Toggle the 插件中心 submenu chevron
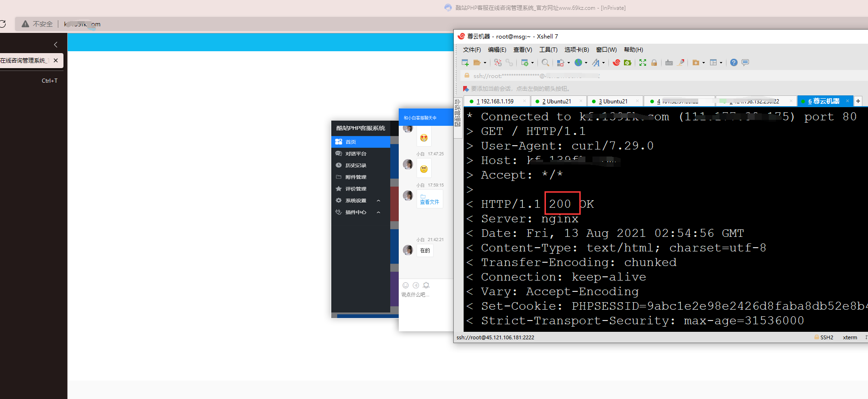The height and width of the screenshot is (399, 868). (x=379, y=212)
